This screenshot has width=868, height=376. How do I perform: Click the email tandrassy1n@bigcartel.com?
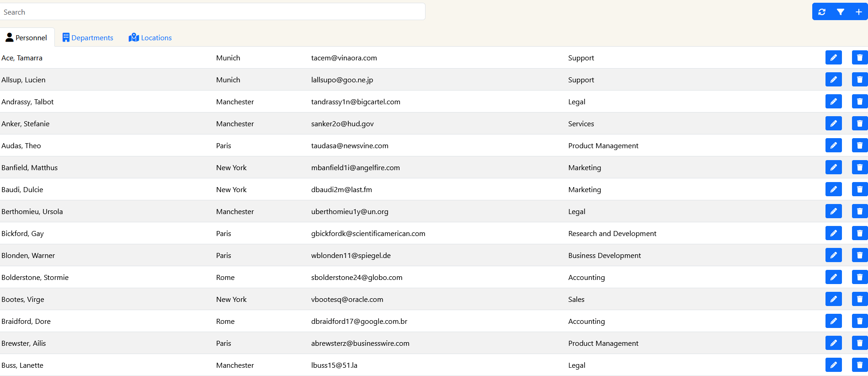tap(356, 102)
